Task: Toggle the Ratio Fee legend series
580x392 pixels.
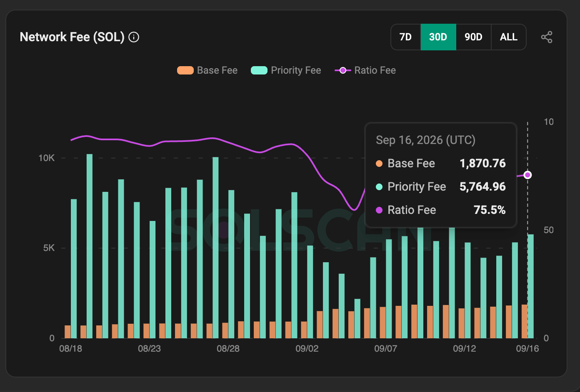Action: click(365, 70)
